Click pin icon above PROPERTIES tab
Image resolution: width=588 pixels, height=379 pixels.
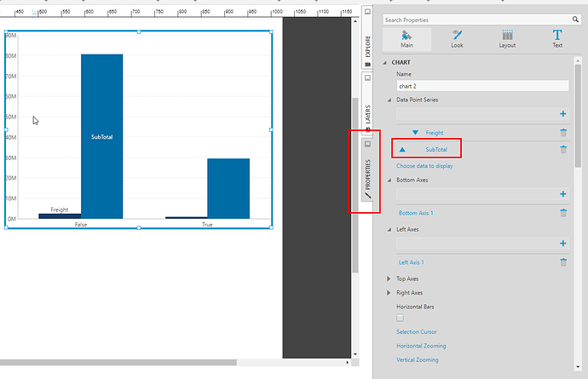pos(367,144)
